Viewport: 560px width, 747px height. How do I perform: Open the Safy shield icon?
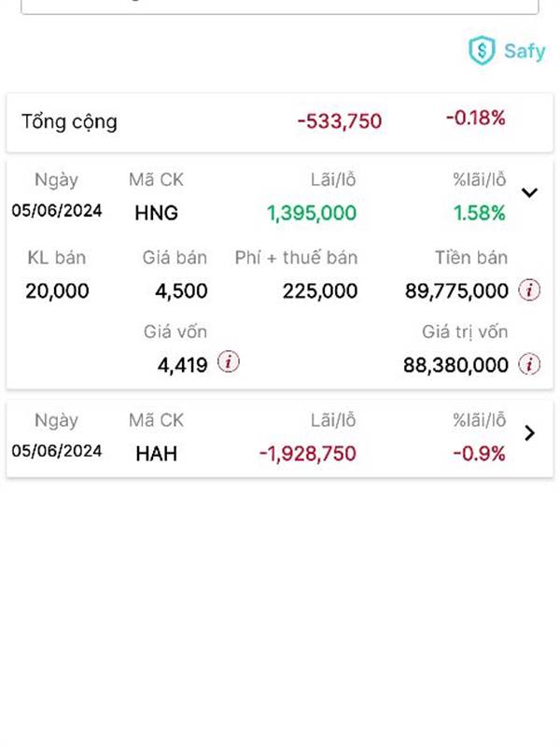coord(482,50)
